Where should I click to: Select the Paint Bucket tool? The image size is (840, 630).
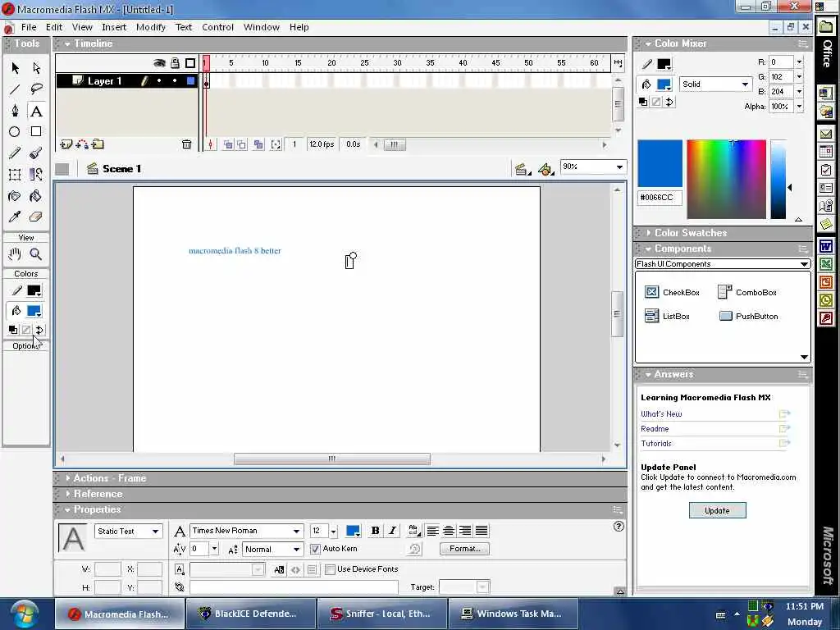36,196
